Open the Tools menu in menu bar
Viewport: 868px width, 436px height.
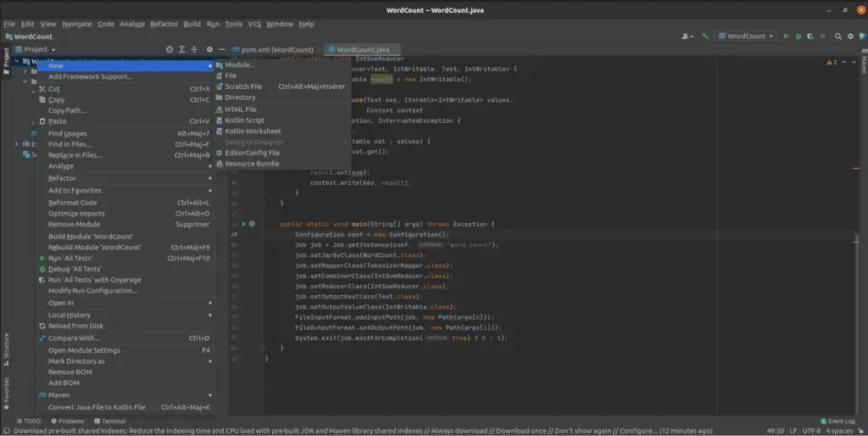tap(234, 24)
